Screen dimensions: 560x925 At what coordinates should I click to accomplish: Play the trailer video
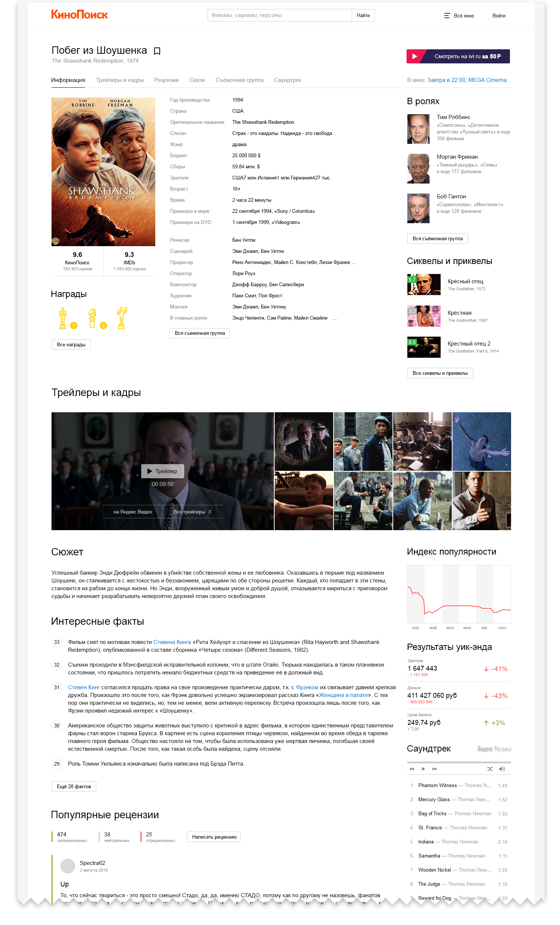click(x=163, y=471)
